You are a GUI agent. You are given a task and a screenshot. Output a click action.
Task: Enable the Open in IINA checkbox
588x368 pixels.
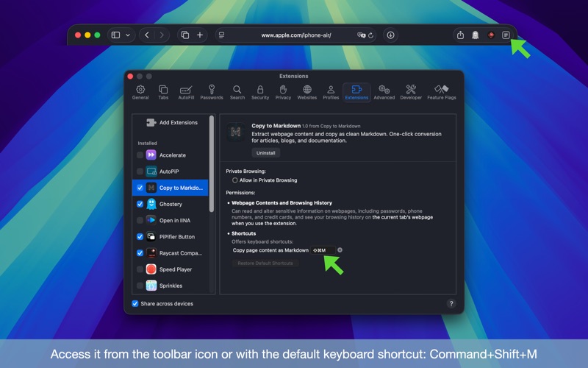pos(140,220)
